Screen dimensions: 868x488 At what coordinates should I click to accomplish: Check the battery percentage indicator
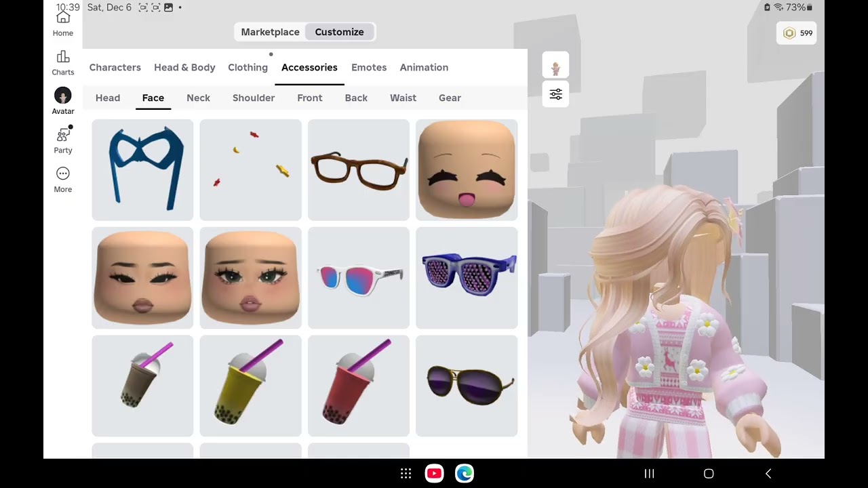[x=800, y=7]
